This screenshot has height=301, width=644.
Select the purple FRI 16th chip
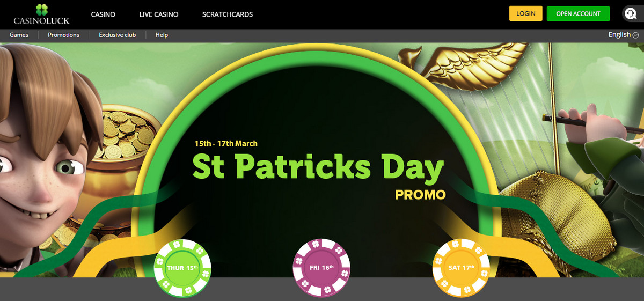[x=321, y=268]
